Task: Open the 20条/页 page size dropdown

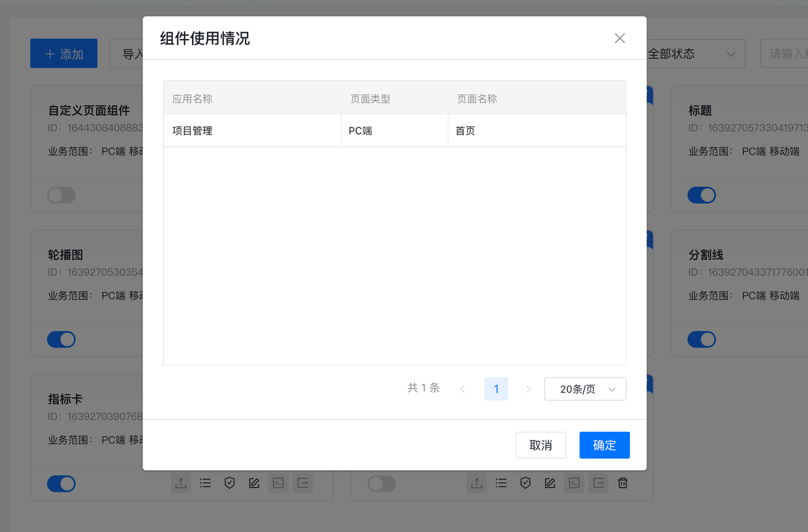Action: click(x=585, y=389)
